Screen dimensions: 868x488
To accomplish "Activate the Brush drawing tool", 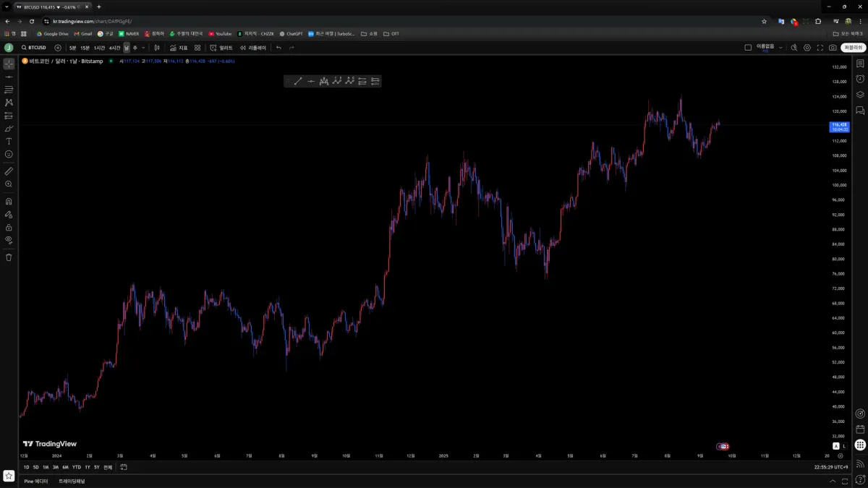I will pyautogui.click(x=9, y=128).
